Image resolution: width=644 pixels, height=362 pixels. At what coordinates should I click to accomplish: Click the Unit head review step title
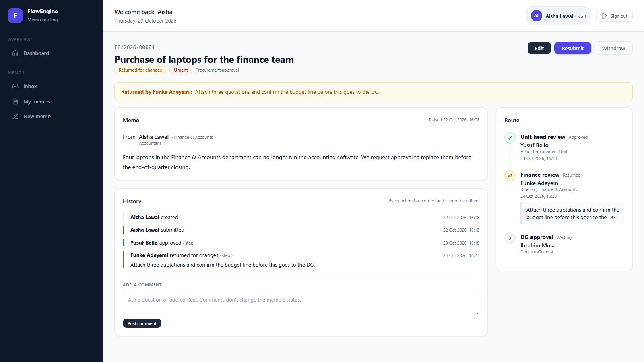(x=543, y=137)
